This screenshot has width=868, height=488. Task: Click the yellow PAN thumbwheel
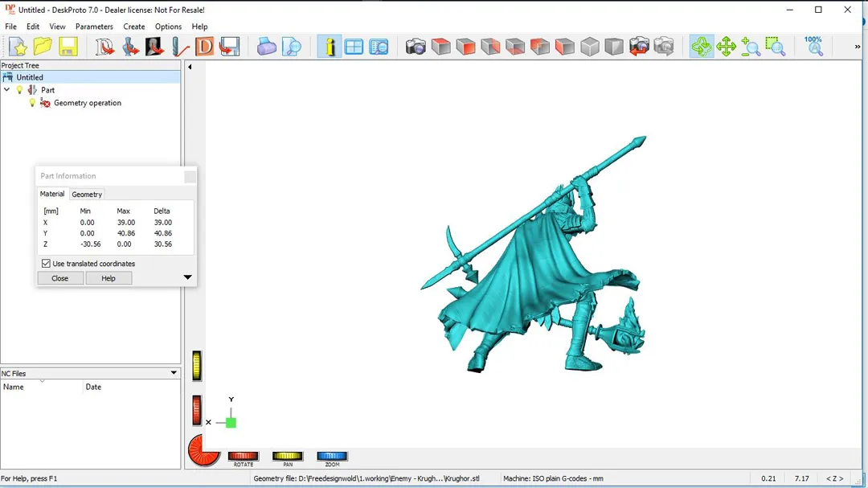288,456
